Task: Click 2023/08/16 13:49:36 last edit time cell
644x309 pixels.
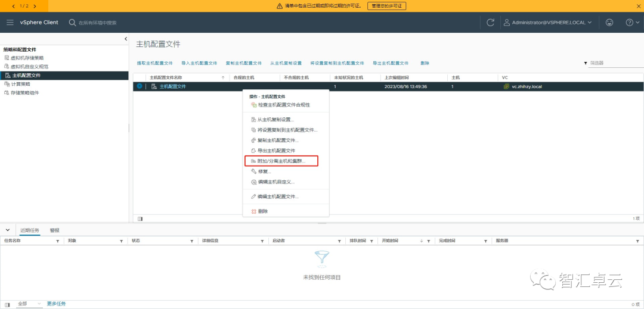Action: (x=406, y=86)
